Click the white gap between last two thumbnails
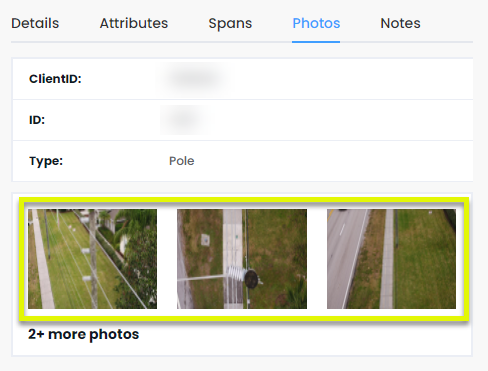The image size is (488, 371). pos(317,259)
